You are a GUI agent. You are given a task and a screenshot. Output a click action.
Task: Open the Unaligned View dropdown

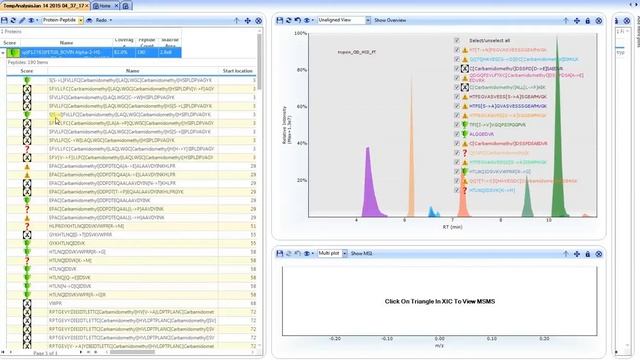(x=368, y=20)
